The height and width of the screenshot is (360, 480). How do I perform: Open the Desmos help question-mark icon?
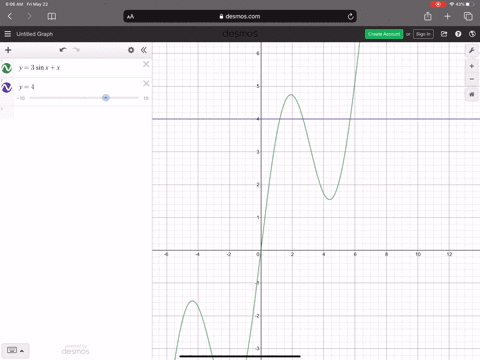click(458, 34)
